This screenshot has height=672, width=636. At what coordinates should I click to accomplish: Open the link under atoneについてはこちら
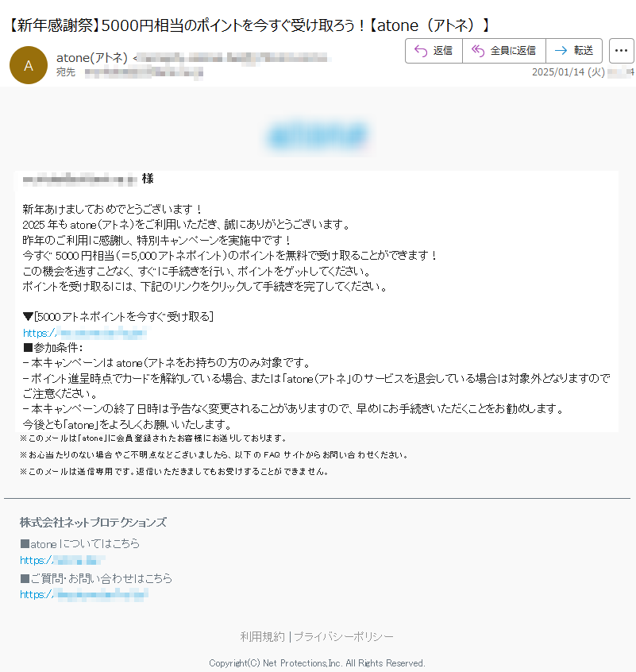tap(63, 560)
